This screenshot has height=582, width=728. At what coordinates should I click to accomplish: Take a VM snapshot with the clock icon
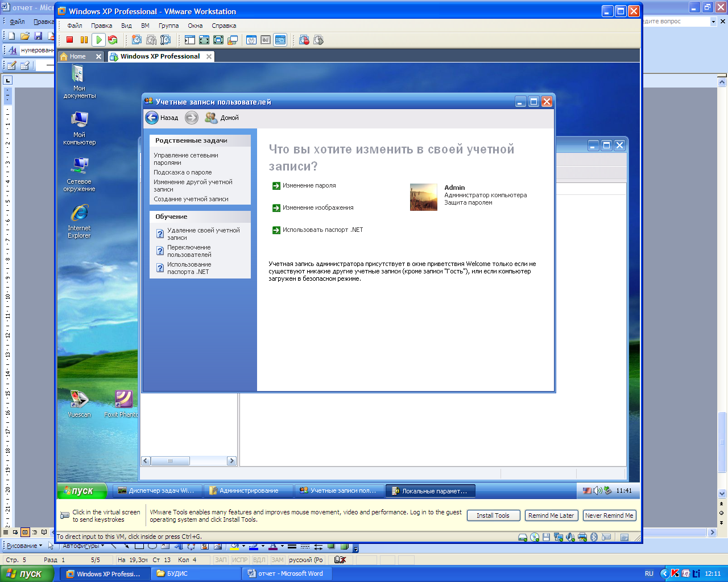coord(136,40)
